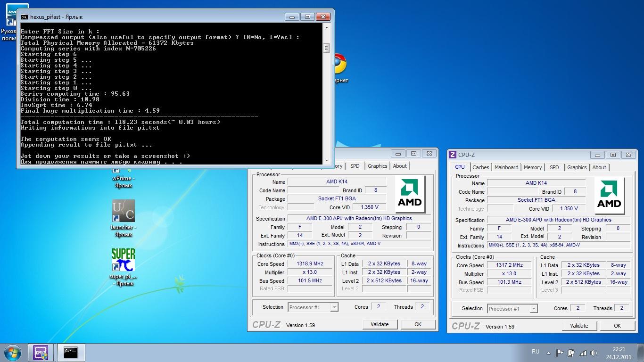
Task: Click the volume speaker tray icon
Action: pos(594,353)
